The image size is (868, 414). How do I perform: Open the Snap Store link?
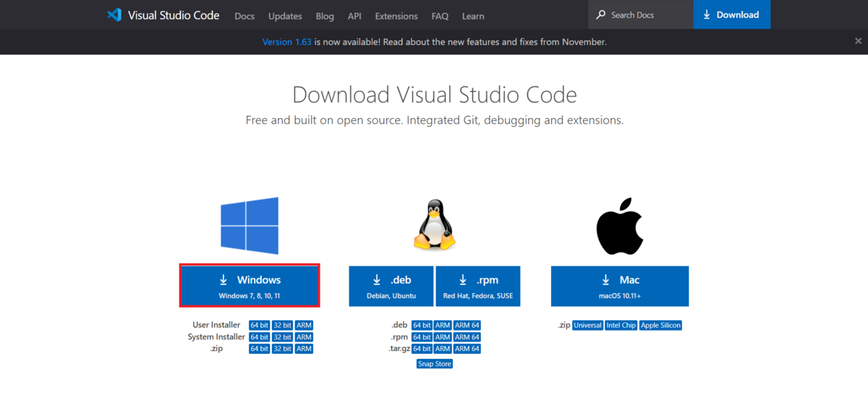tap(435, 364)
